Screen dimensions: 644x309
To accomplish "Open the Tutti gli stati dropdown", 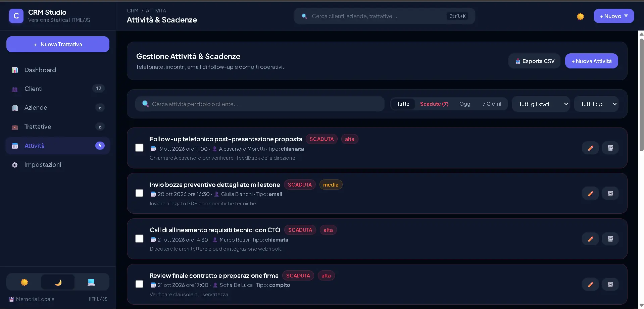I will click(x=541, y=104).
